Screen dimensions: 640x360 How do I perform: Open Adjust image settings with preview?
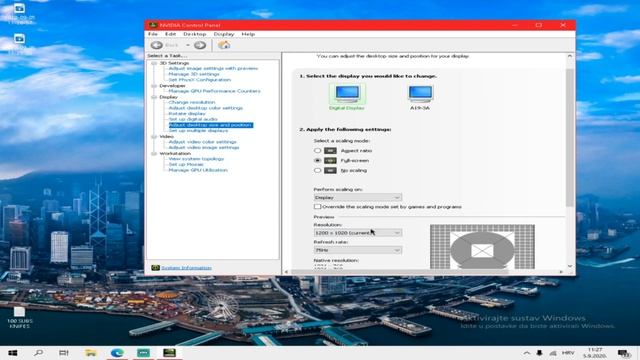[213, 69]
